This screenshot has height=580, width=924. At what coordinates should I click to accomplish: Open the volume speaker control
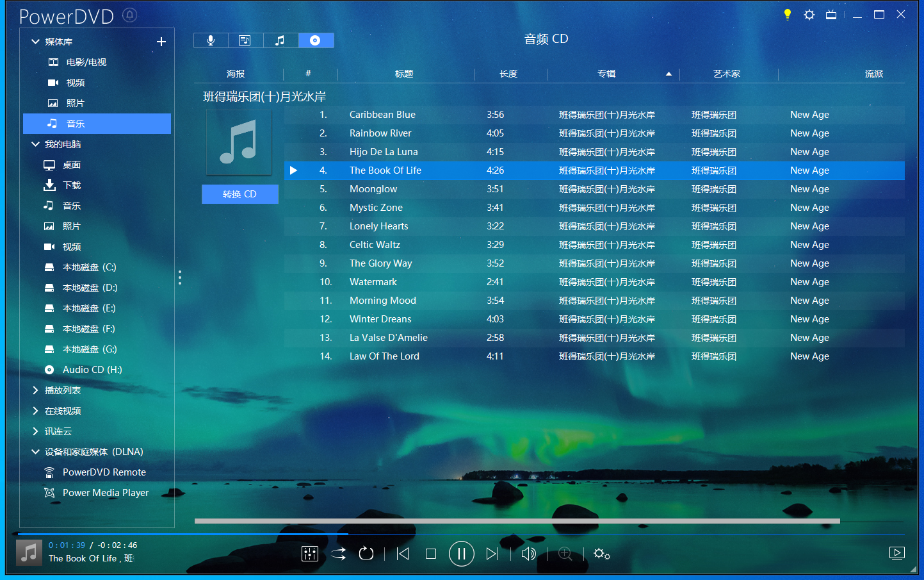pyautogui.click(x=529, y=554)
